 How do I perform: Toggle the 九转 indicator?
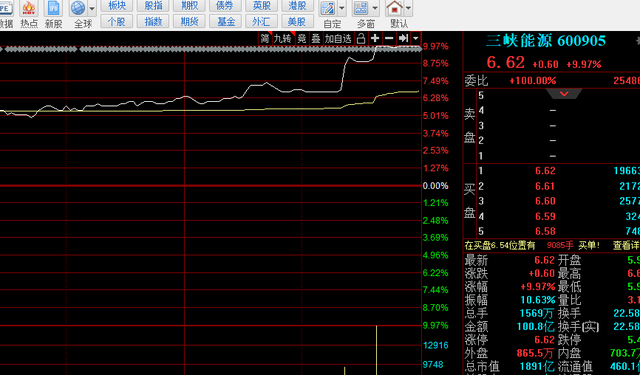282,39
